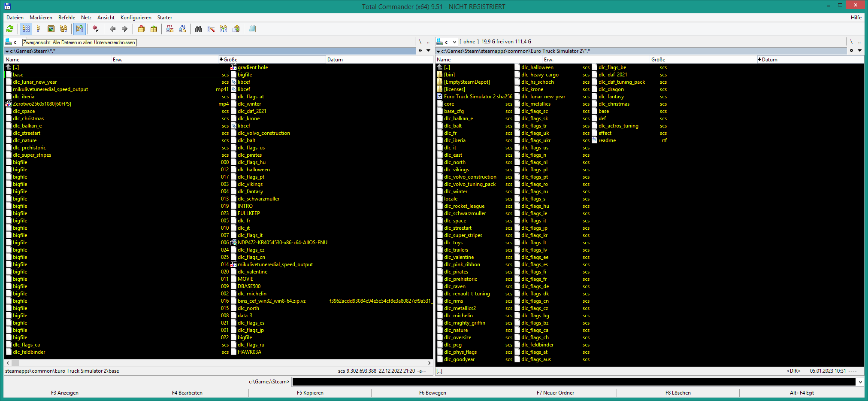The height and width of the screenshot is (401, 868).
Task: Enable thumbnail view in the toolbar
Action: [51, 29]
